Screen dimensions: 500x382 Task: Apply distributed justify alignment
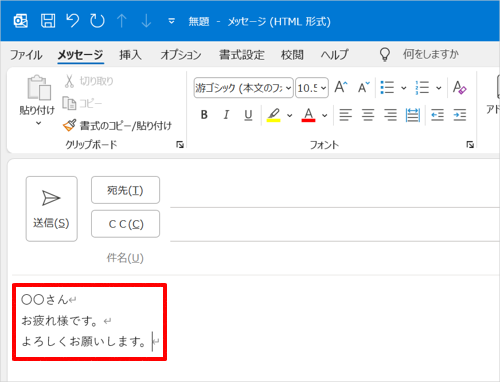(413, 115)
